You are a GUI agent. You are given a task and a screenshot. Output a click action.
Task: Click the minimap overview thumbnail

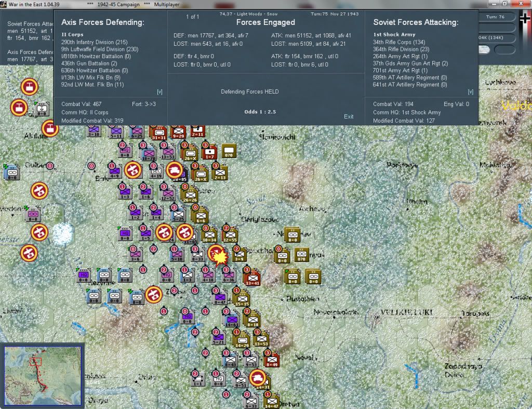click(x=43, y=375)
